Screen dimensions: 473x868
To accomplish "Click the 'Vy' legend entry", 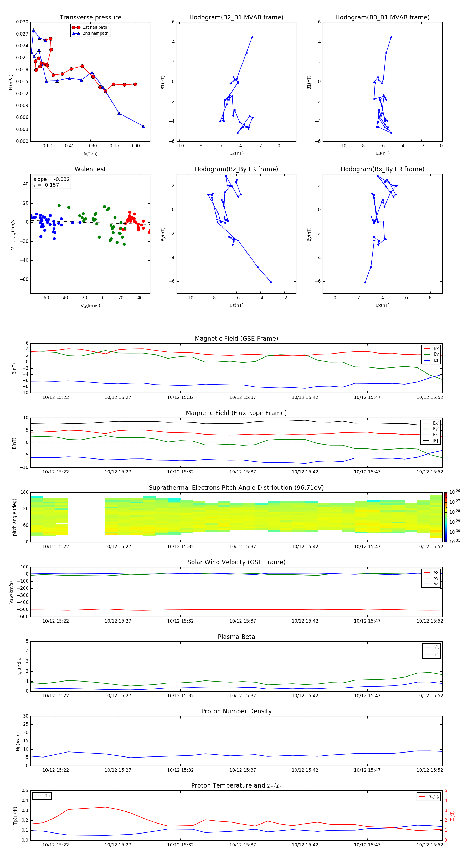I will click(431, 578).
